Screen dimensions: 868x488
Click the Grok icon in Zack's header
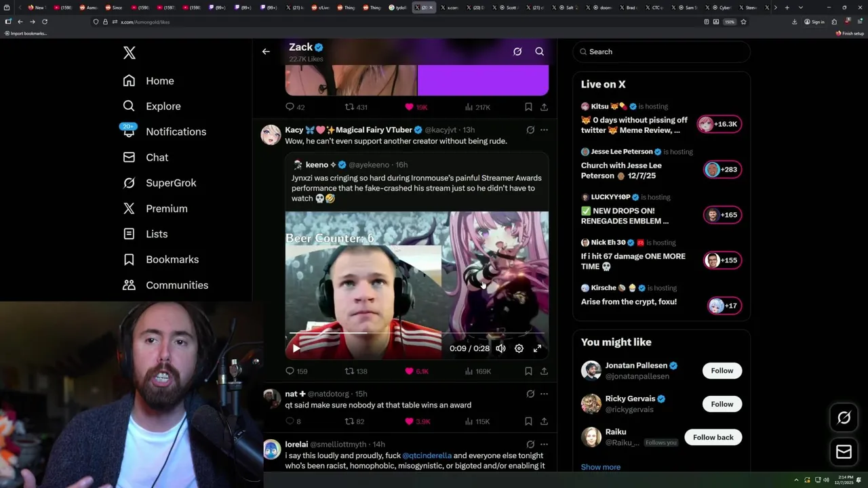(517, 52)
